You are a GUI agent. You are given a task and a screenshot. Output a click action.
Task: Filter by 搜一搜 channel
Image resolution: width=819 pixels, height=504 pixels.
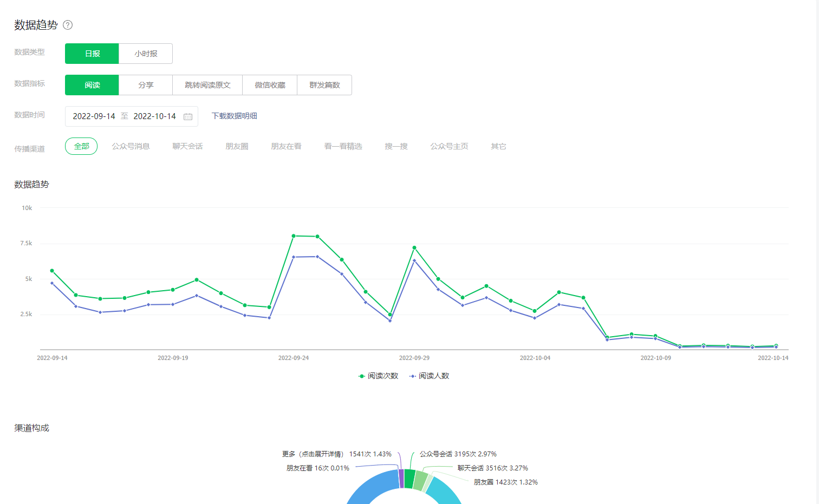coord(396,146)
